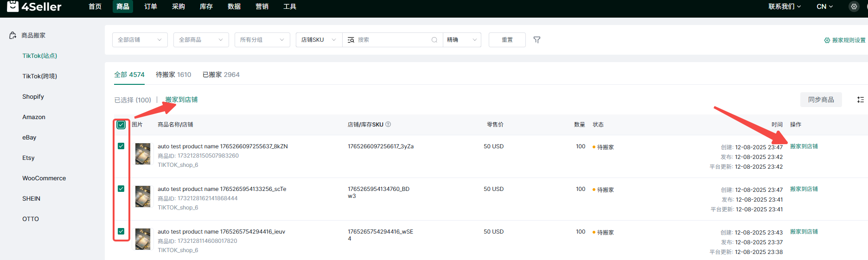Click the search magnifier icon
Viewport: 868px width, 260px height.
(x=434, y=40)
